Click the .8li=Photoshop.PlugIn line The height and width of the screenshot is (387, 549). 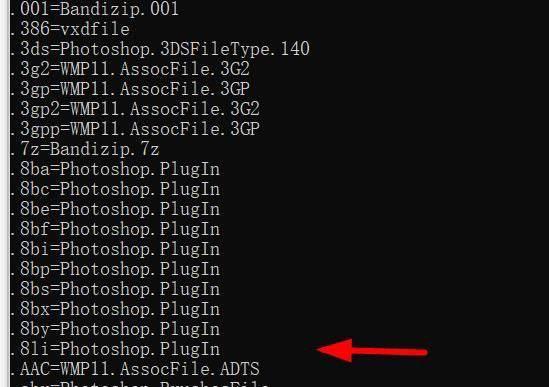coord(115,349)
